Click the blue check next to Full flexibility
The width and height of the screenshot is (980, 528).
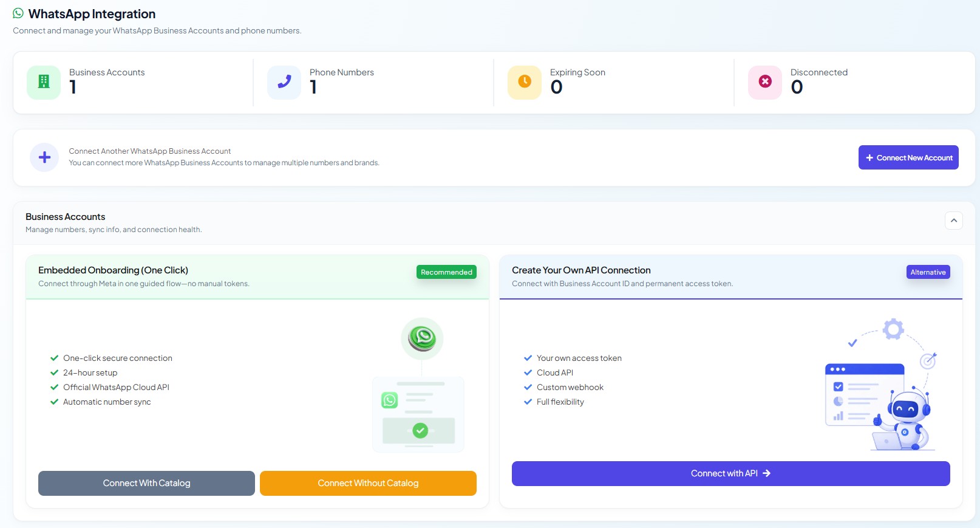528,402
